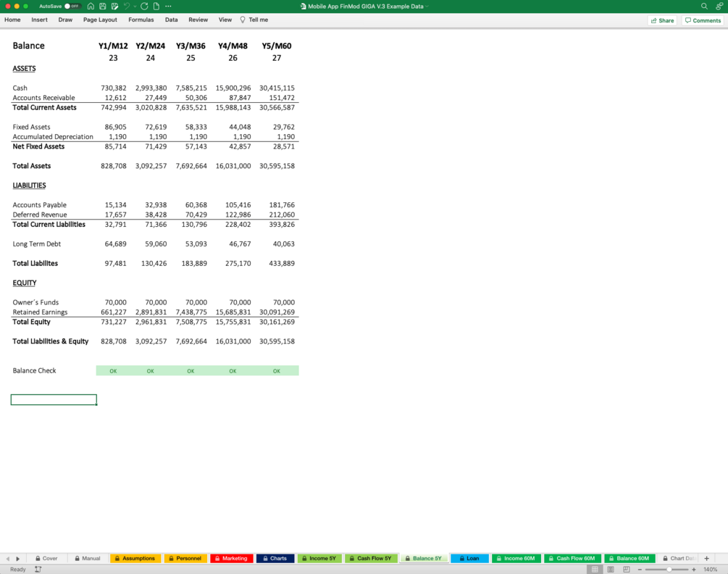This screenshot has width=728, height=574.
Task: Click the zoom out minus button
Action: point(640,570)
